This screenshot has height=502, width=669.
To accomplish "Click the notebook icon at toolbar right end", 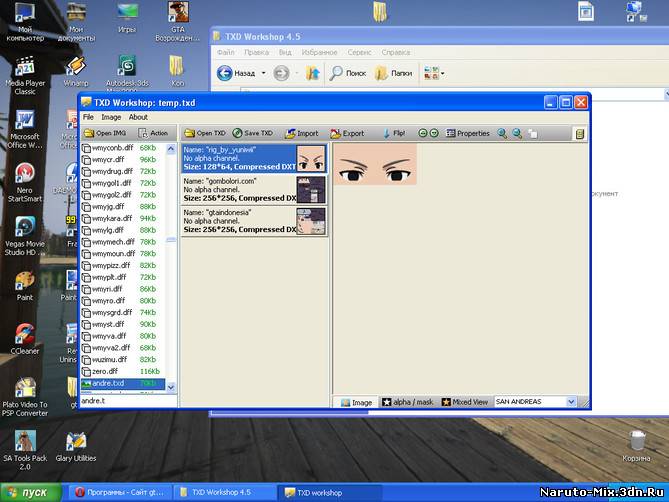I will 579,134.
